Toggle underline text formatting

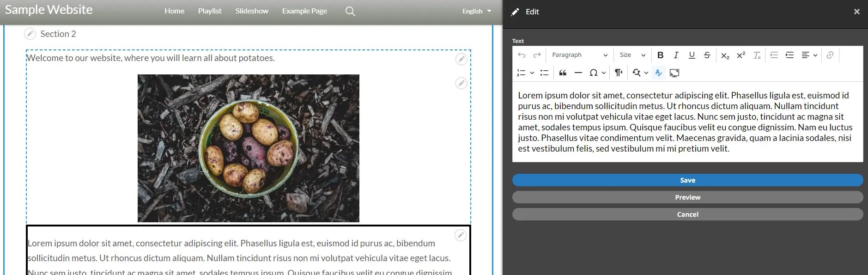pos(692,55)
